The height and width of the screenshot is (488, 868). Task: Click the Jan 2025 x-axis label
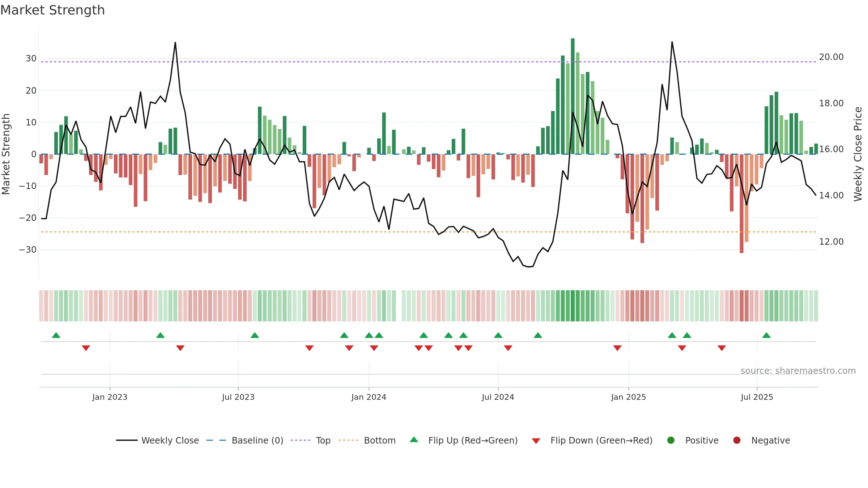point(629,397)
